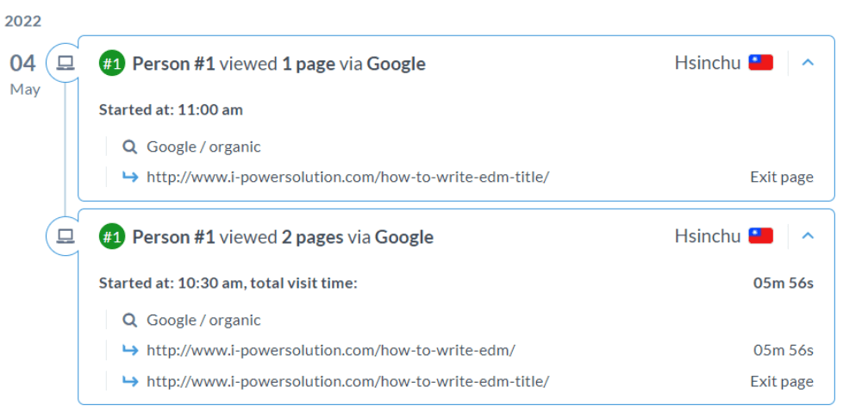Click search magnifier icon in 11:00 am visit
868x418 pixels.
[129, 147]
